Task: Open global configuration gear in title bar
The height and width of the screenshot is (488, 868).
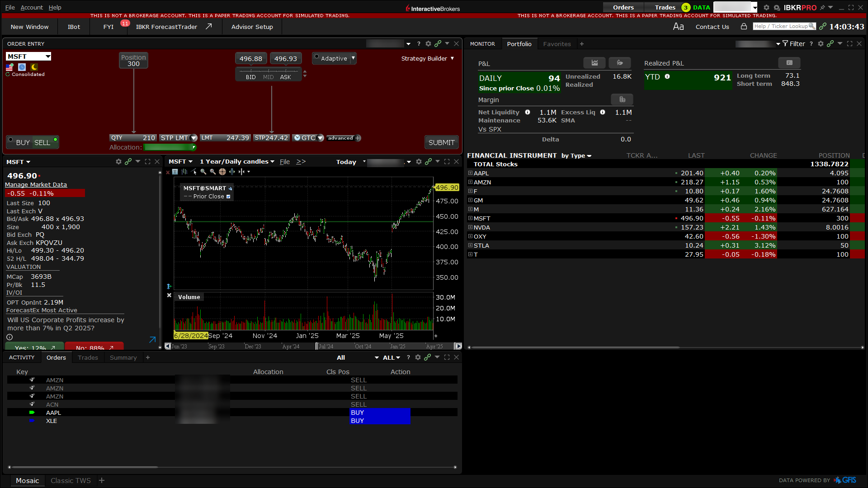Action: coord(766,8)
